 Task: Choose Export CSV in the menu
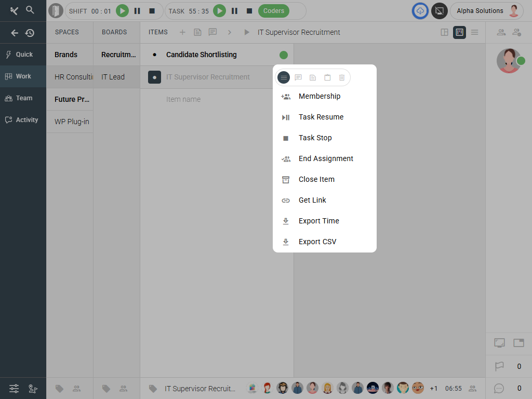pyautogui.click(x=317, y=242)
